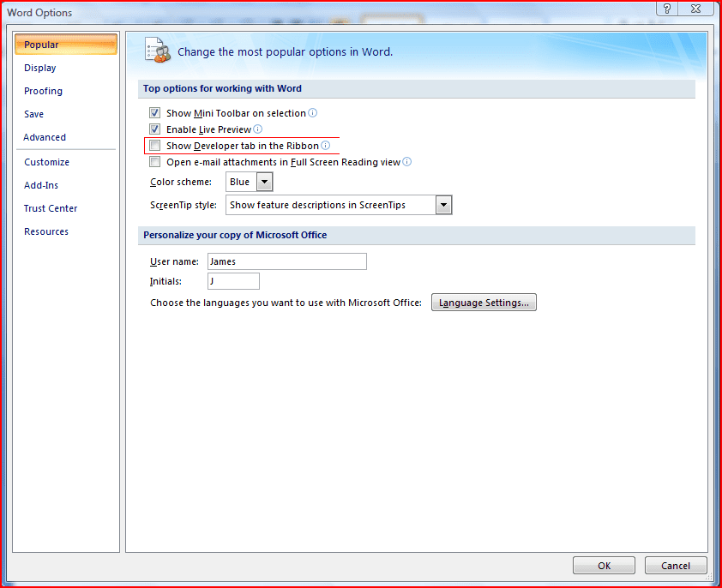The image size is (722, 588).
Task: Click 'Personalize your copy of Microsoft Office' heading
Action: click(235, 235)
